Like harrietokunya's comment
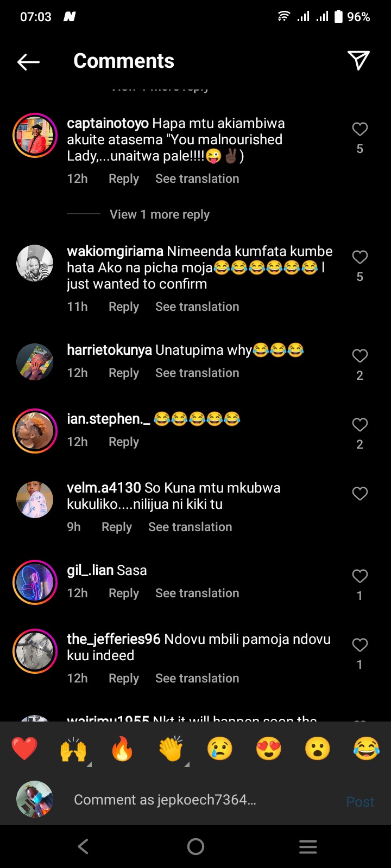Image resolution: width=391 pixels, height=868 pixels. 360,356
